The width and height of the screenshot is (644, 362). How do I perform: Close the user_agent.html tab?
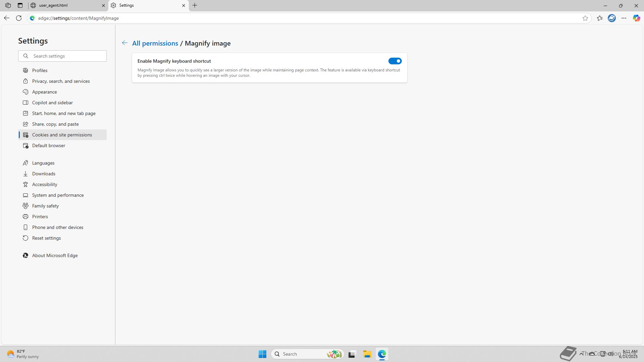point(103,5)
